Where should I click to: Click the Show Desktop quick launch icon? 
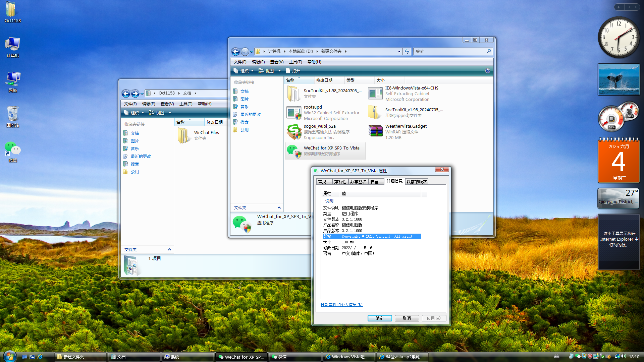click(x=24, y=357)
